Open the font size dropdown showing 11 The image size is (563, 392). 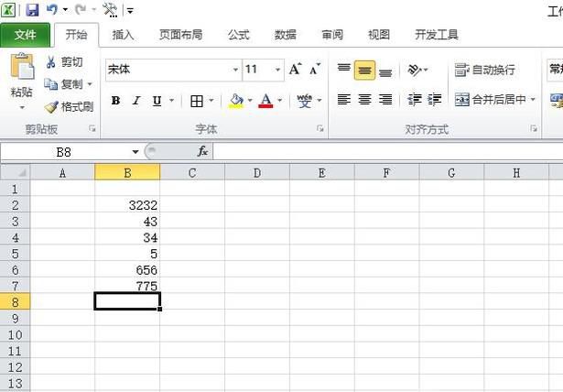277,70
